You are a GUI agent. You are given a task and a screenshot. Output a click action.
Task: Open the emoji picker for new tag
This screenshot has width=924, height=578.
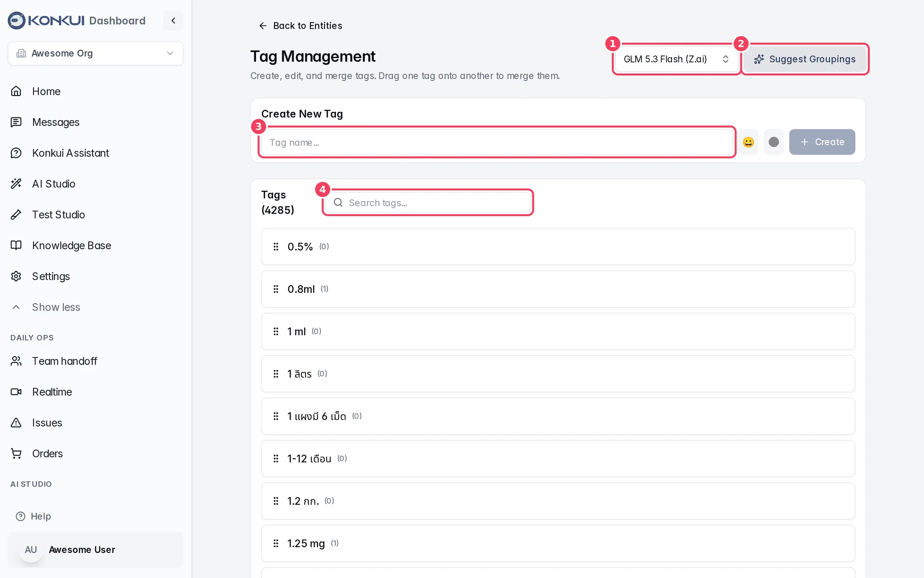click(748, 142)
